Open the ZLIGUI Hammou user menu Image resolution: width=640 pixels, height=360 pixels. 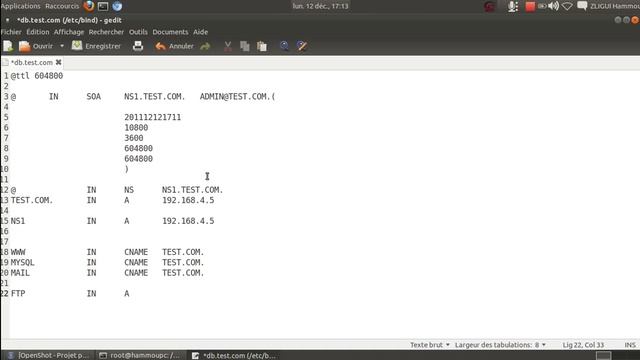click(615, 6)
